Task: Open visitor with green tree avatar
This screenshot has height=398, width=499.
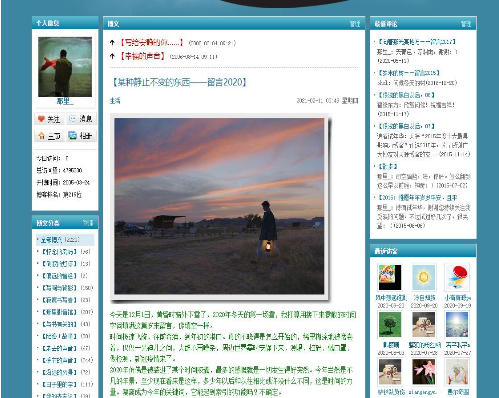Action: (x=390, y=324)
